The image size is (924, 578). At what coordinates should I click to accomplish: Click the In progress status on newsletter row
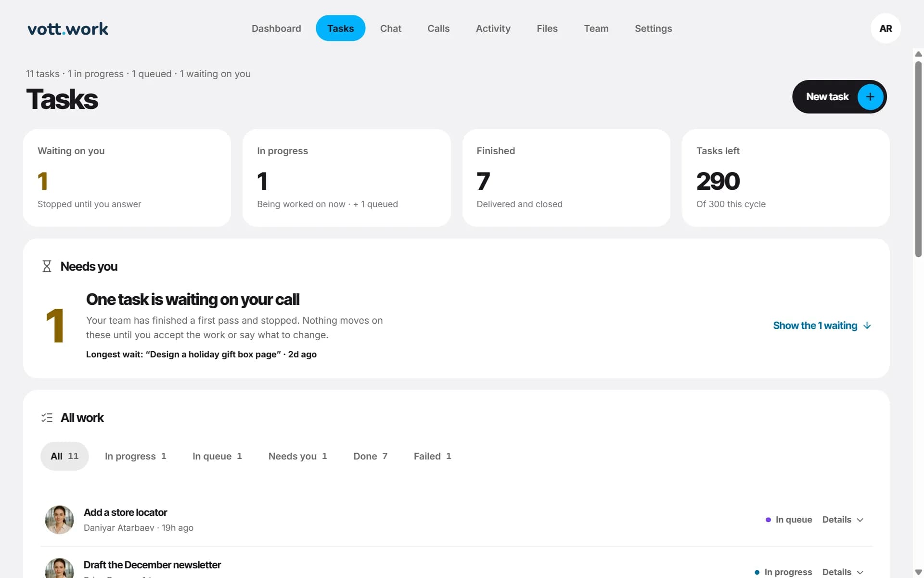pos(783,572)
